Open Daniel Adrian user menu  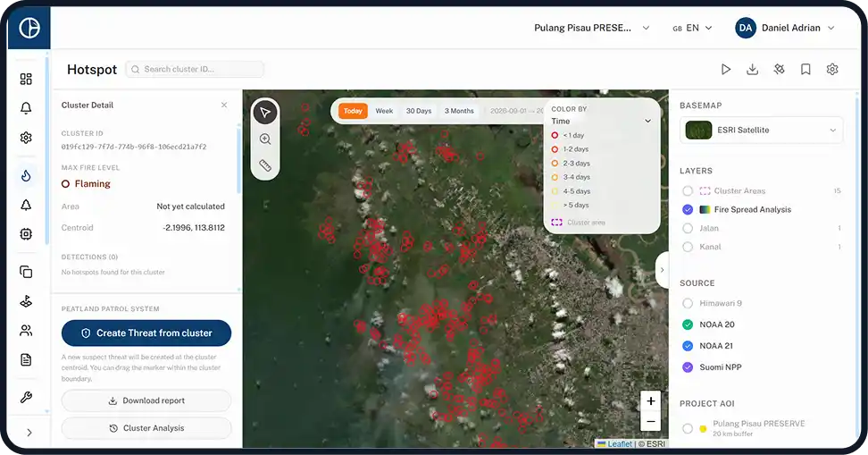pos(785,28)
